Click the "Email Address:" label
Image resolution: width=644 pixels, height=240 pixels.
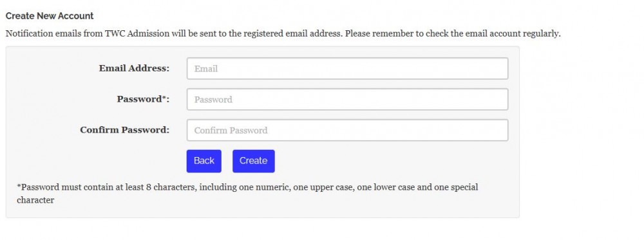(x=134, y=68)
